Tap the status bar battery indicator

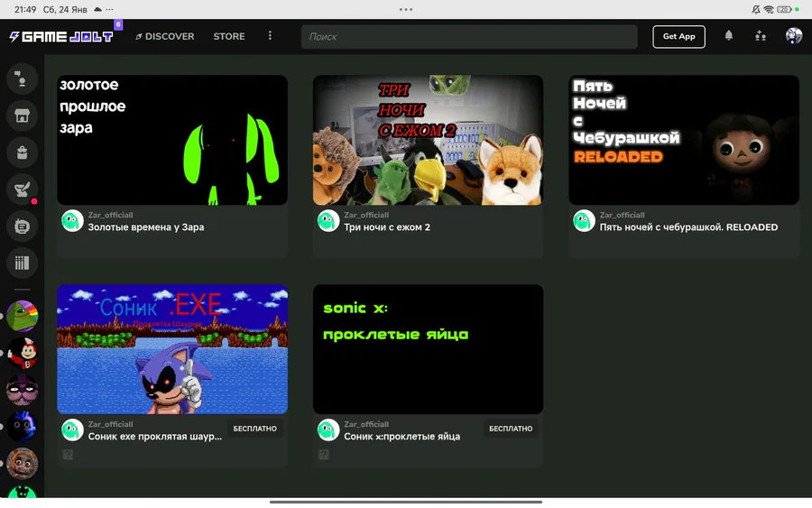(x=784, y=9)
